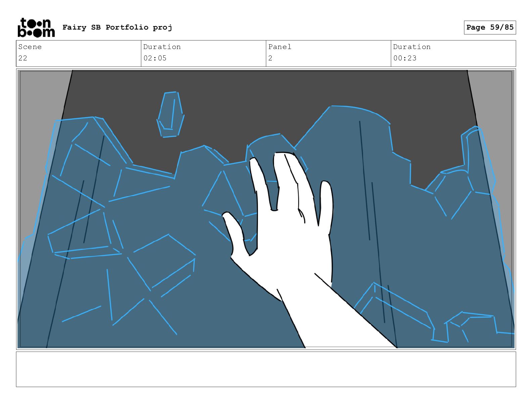Viewport: 532px width, 411px height.
Task: Select the panel number 2
Action: coord(270,58)
